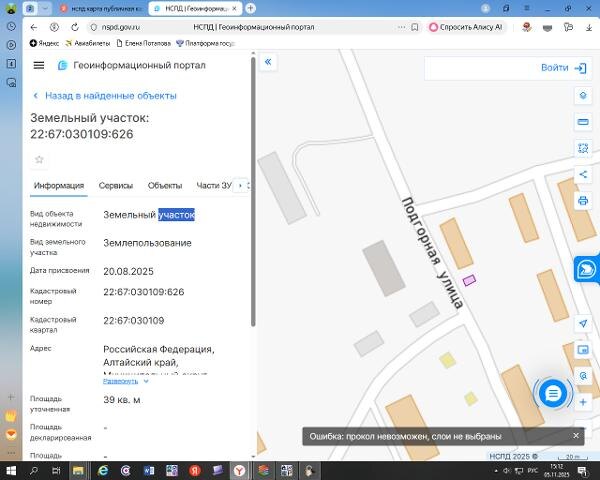This screenshot has height=480, width=600.
Task: Reload the page with refresh icon
Action: coord(75,27)
